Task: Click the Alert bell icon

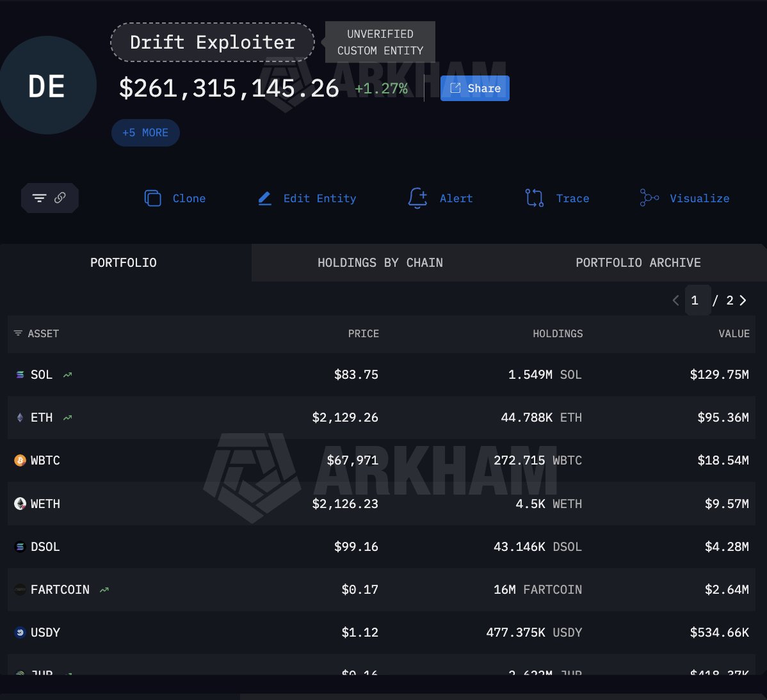Action: coord(417,198)
